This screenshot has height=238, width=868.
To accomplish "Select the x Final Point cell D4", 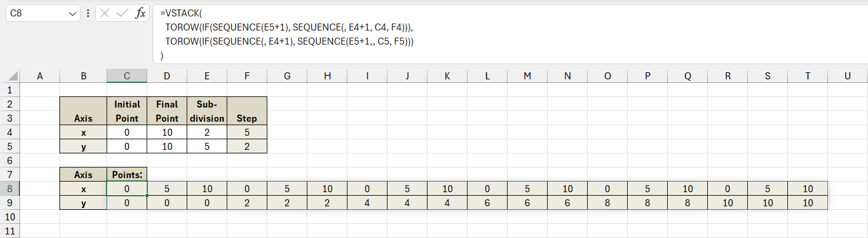I will [167, 132].
